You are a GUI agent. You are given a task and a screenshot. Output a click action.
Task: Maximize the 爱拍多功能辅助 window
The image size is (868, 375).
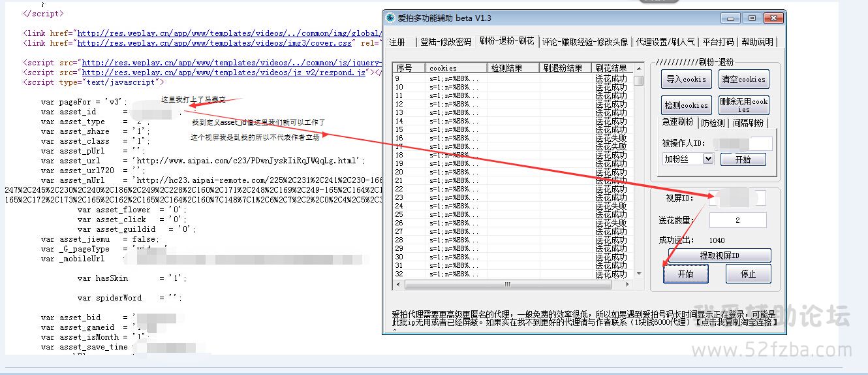click(x=752, y=18)
